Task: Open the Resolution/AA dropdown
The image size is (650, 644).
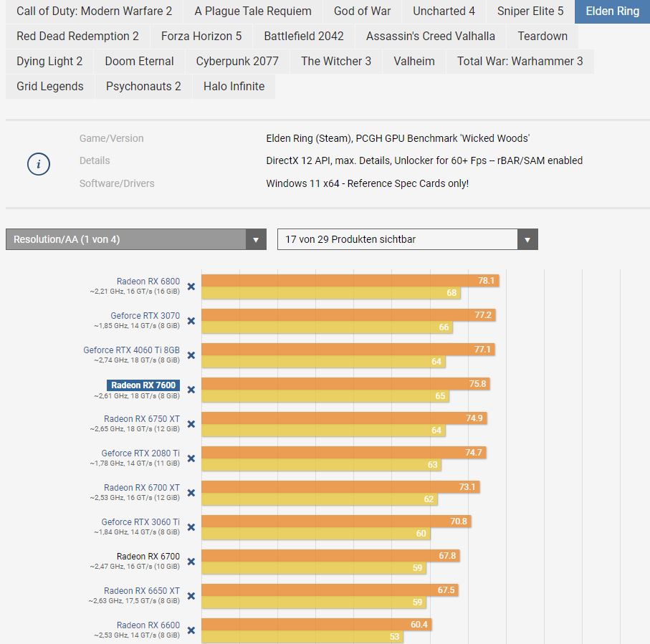Action: 136,239
